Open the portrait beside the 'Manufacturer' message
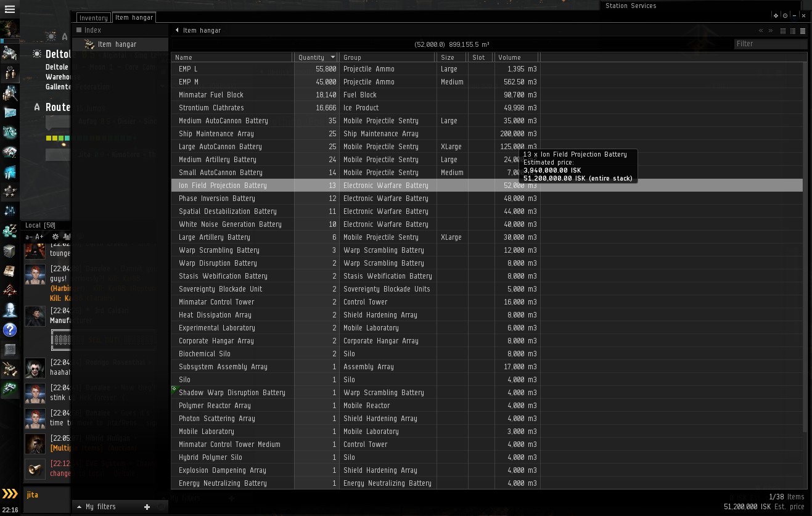Screen dimensions: 812x516 tap(35, 316)
